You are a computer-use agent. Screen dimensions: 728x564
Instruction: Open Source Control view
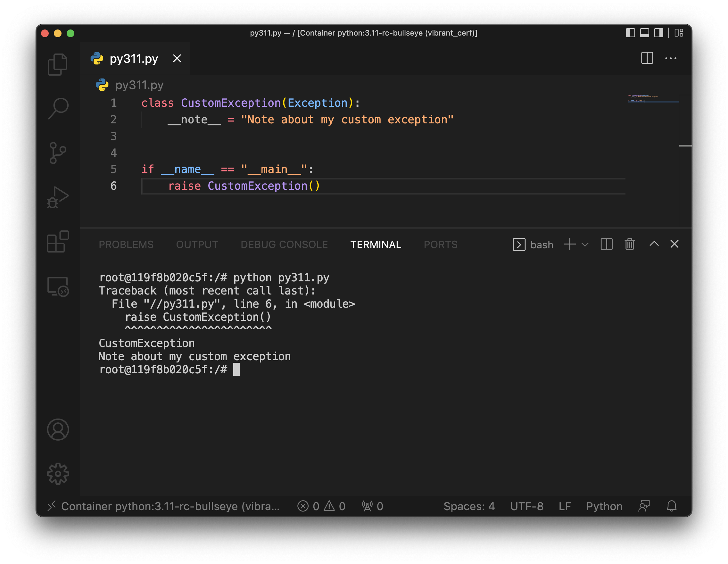click(x=58, y=153)
